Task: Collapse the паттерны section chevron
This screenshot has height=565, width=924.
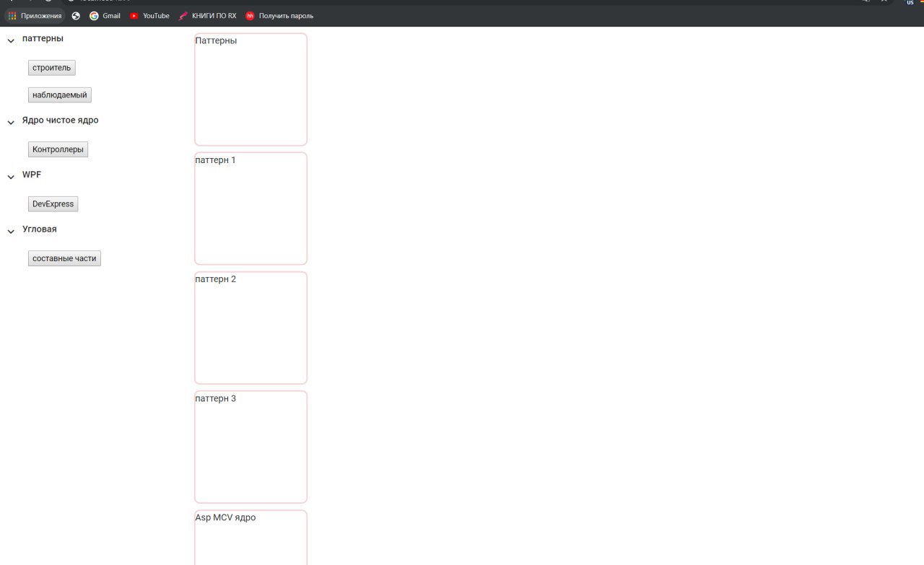Action: point(11,41)
